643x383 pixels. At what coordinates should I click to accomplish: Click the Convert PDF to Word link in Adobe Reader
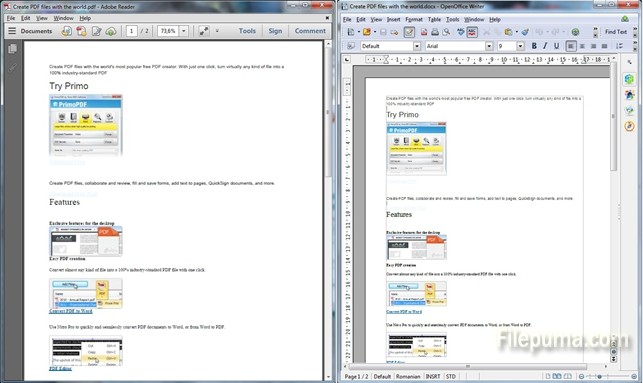tap(71, 311)
